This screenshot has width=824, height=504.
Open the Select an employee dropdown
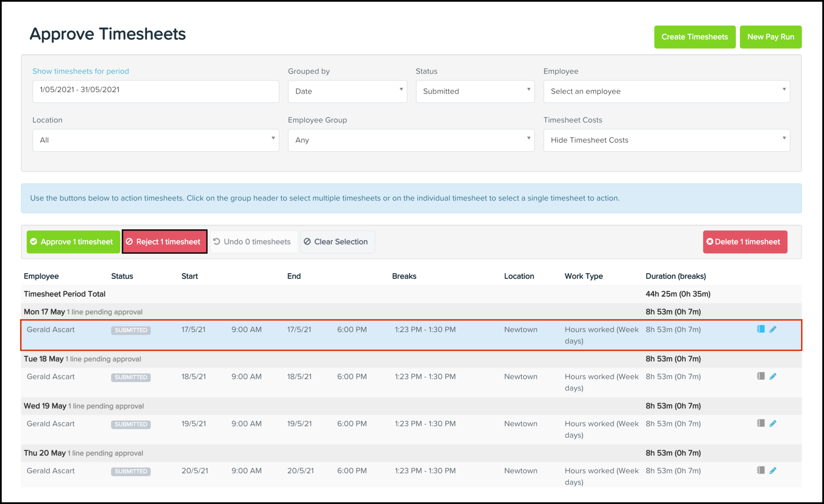[x=666, y=91]
